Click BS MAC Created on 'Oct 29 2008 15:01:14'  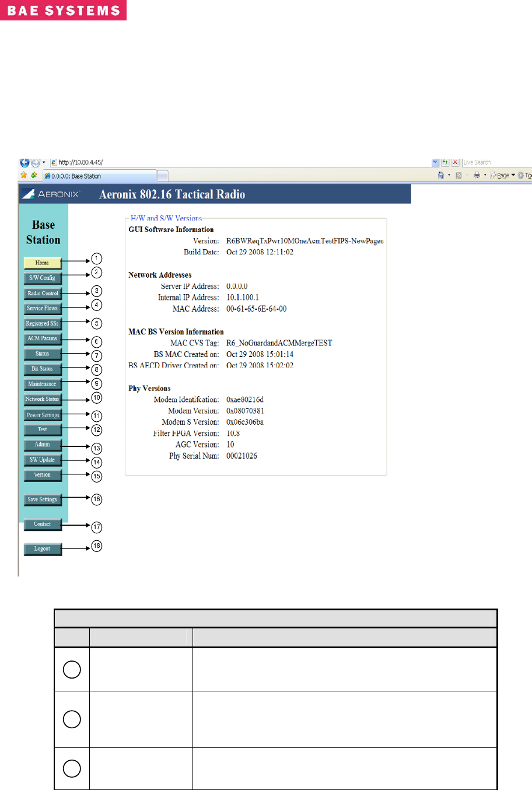[260, 354]
